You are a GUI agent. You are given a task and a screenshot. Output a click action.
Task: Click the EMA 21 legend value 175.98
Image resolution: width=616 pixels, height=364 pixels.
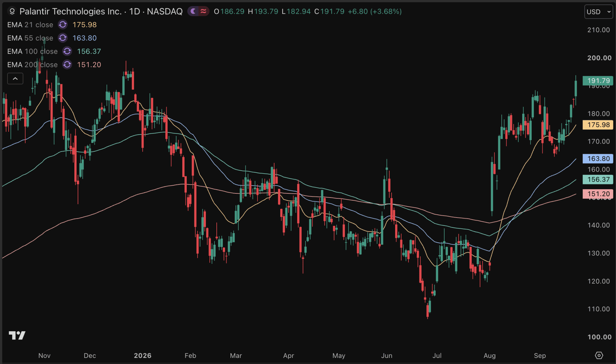(85, 25)
